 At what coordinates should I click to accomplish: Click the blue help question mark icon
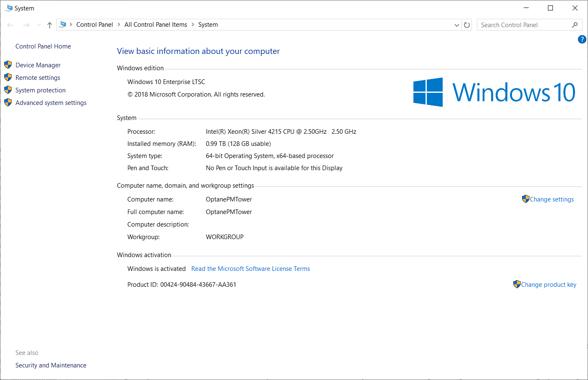(582, 39)
